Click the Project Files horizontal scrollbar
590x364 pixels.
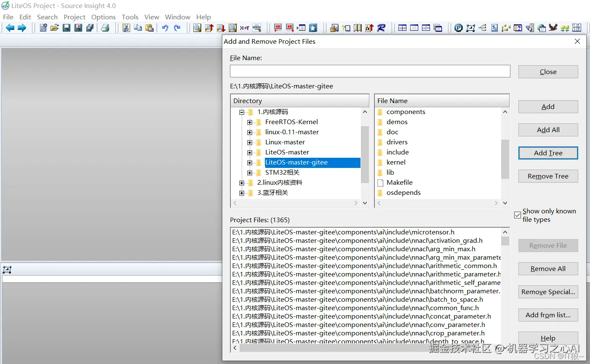coord(366,348)
